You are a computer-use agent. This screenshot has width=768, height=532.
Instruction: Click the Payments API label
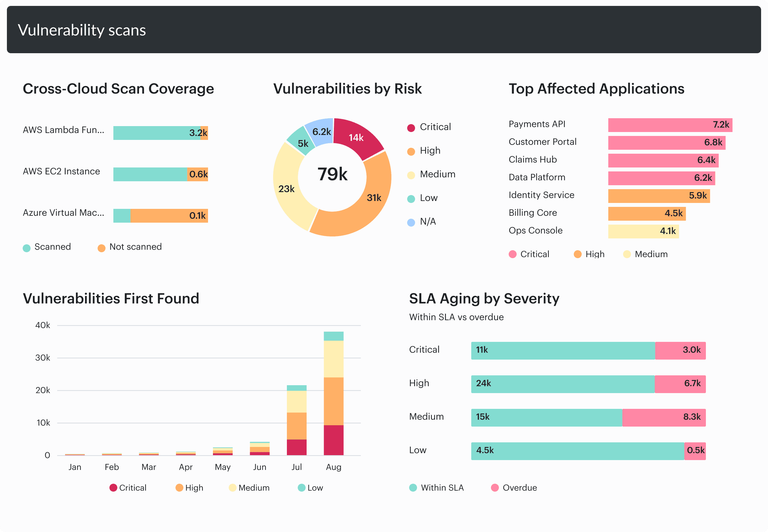(537, 124)
